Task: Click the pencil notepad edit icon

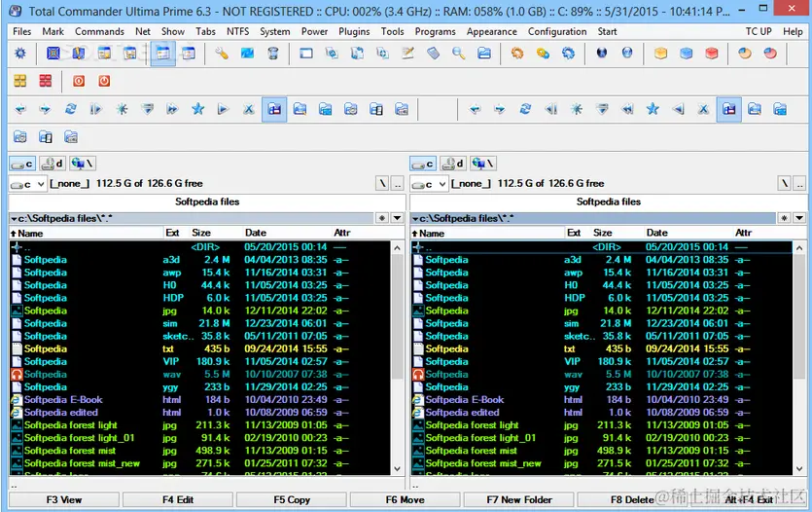Action: pyautogui.click(x=408, y=53)
